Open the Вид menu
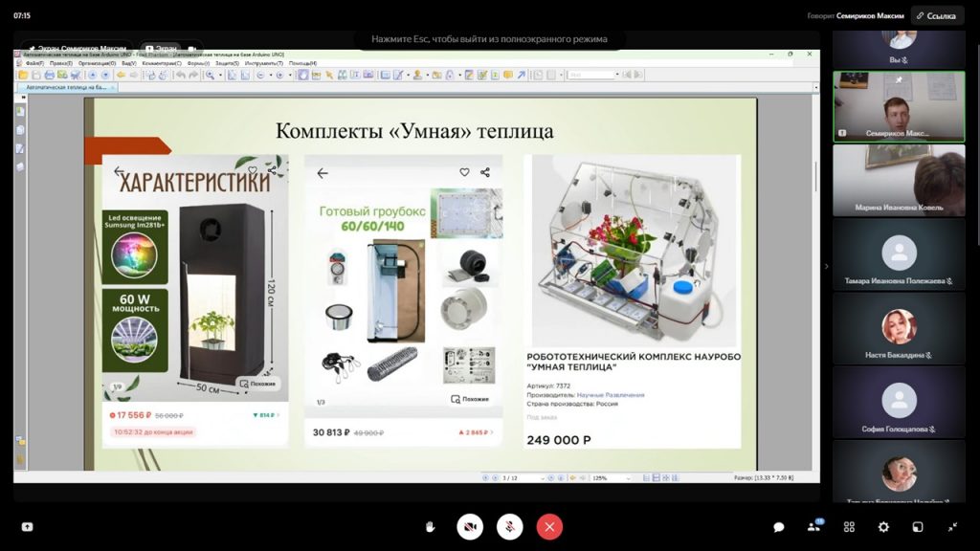 (x=129, y=63)
